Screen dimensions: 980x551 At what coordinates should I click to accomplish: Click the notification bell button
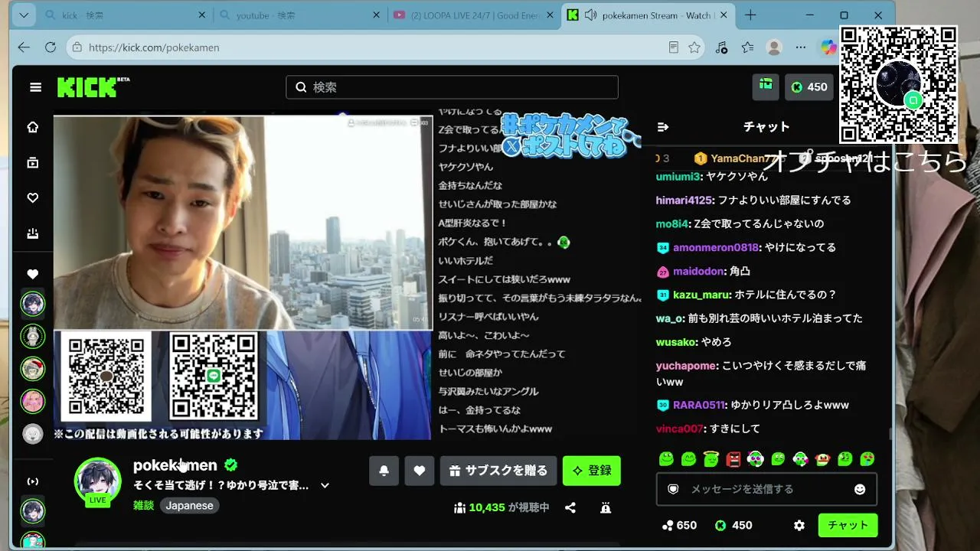[x=384, y=471]
